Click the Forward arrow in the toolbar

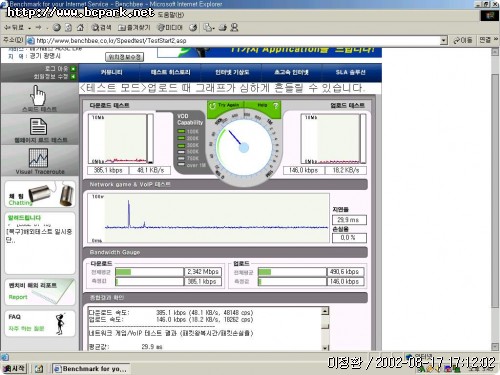pos(39,28)
